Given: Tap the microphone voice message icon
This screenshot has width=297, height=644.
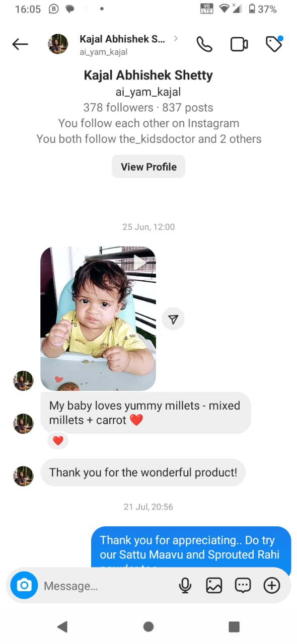Looking at the screenshot, I should [185, 585].
